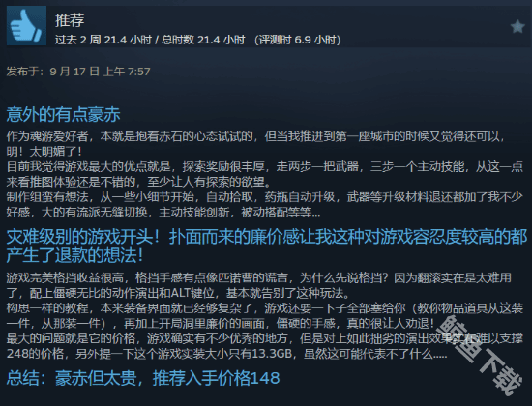
Task: Click the paragraph starting 目前我觉得游戏最大的优点
Action: coord(265,174)
